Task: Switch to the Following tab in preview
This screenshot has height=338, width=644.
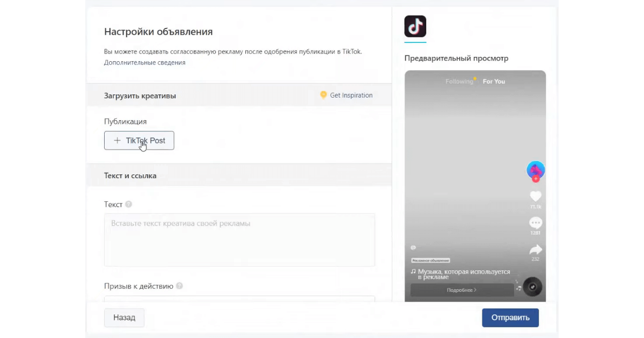Action: 459,82
